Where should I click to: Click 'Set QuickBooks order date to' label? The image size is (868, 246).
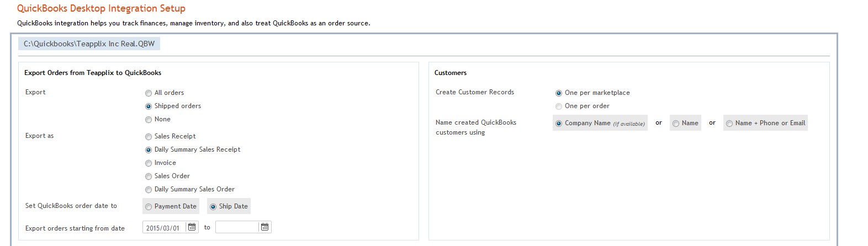71,206
